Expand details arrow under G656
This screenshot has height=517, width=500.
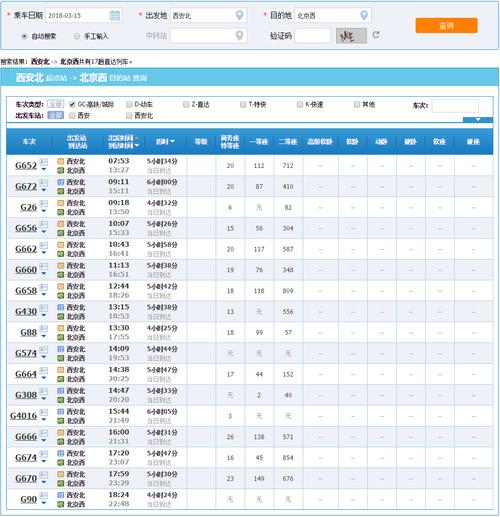coord(44,232)
